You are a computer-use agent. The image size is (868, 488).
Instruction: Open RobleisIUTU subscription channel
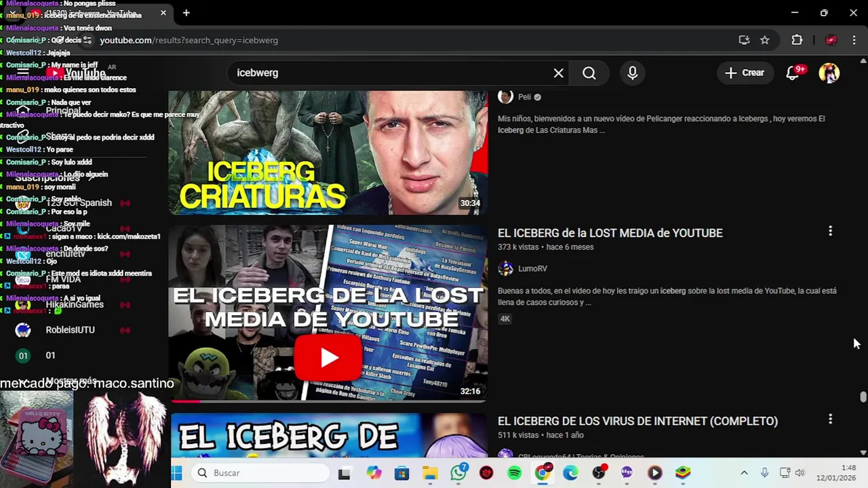(75, 330)
